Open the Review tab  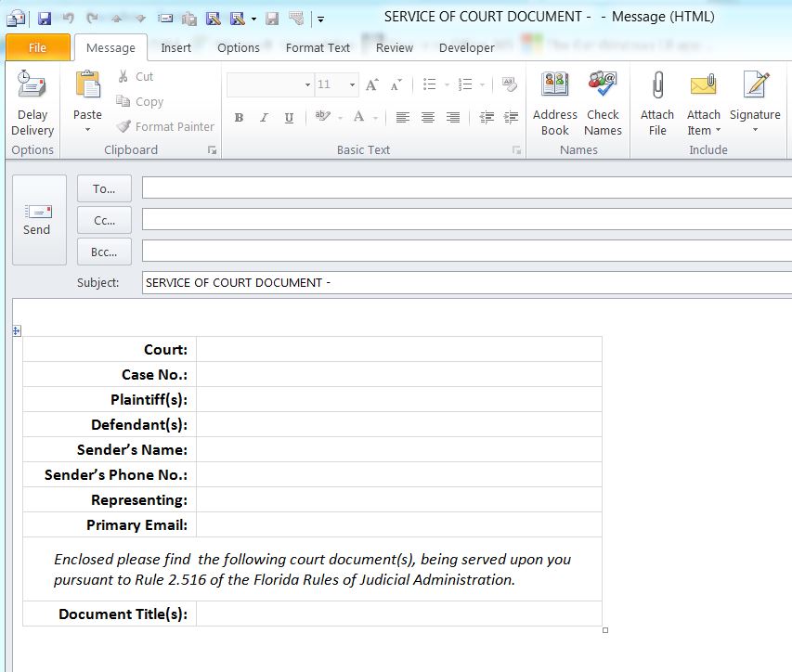click(x=395, y=47)
